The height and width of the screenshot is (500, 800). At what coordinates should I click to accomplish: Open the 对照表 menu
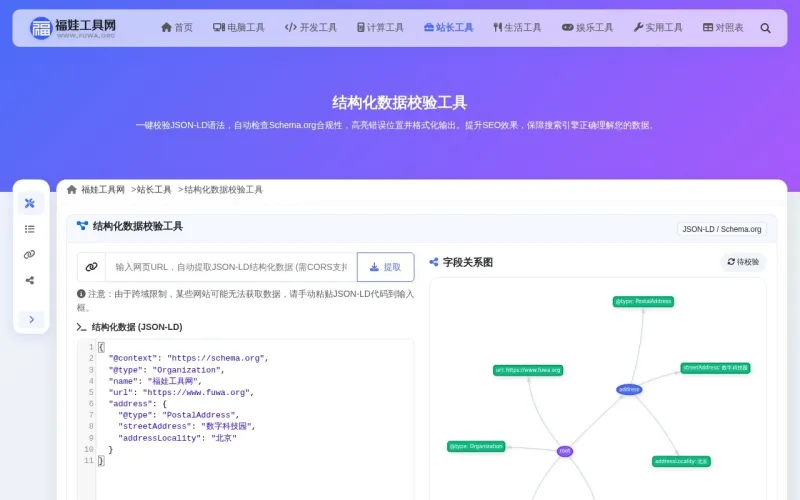[x=723, y=28]
